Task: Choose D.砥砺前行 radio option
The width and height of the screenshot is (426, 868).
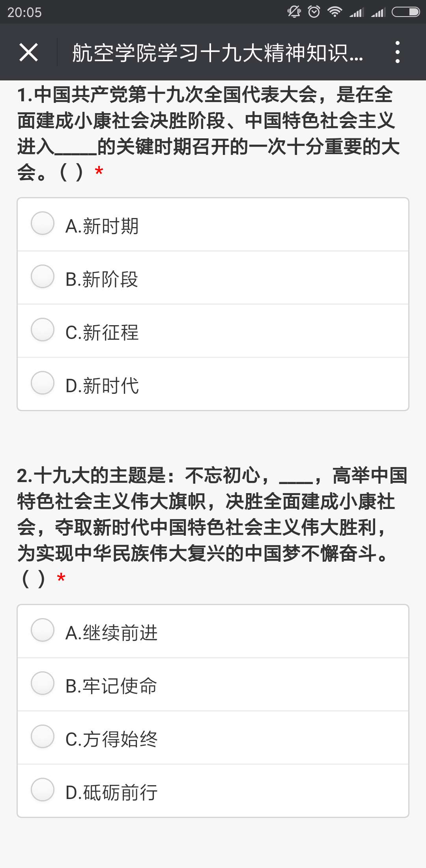Action: click(x=43, y=790)
